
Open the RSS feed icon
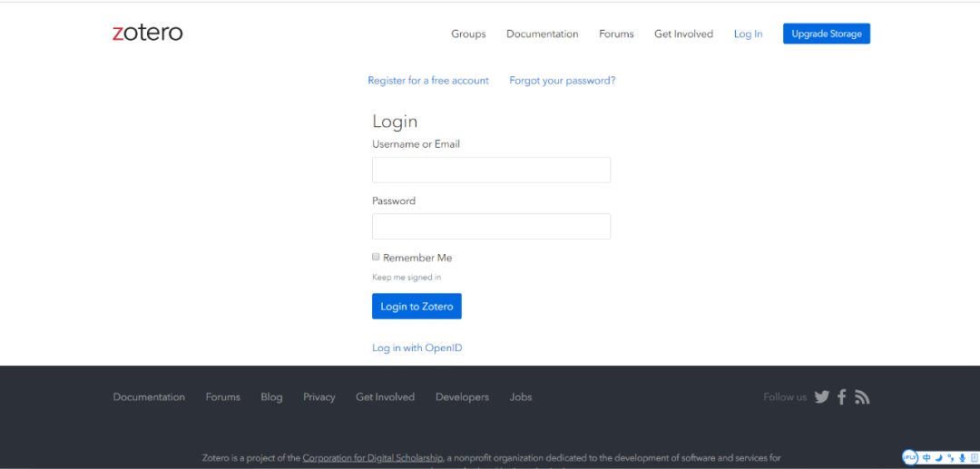863,396
